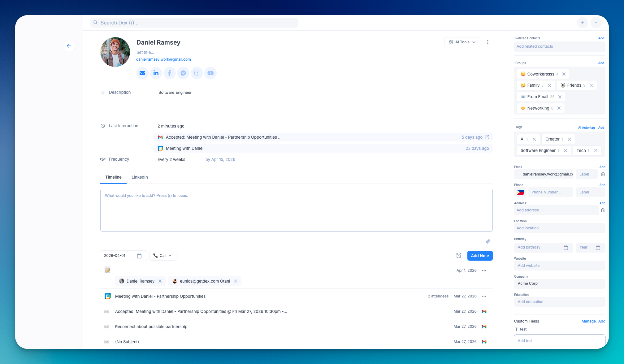
Task: Open the AI Tools dropdown
Action: click(x=462, y=42)
